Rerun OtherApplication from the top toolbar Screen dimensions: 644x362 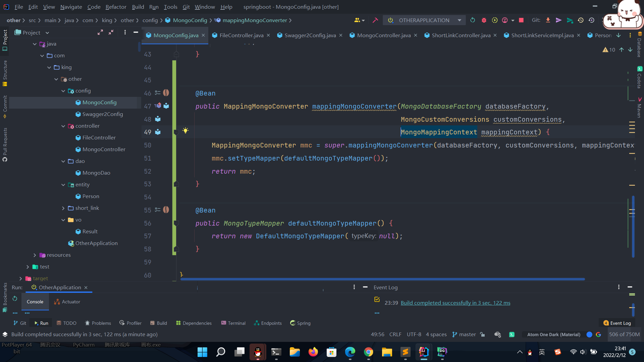tap(473, 20)
